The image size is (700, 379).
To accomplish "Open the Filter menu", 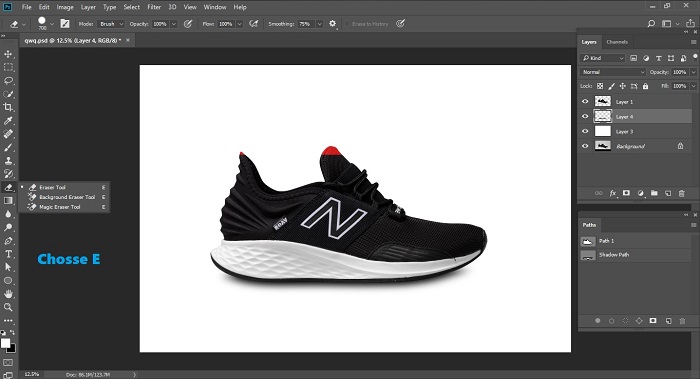I will click(154, 7).
